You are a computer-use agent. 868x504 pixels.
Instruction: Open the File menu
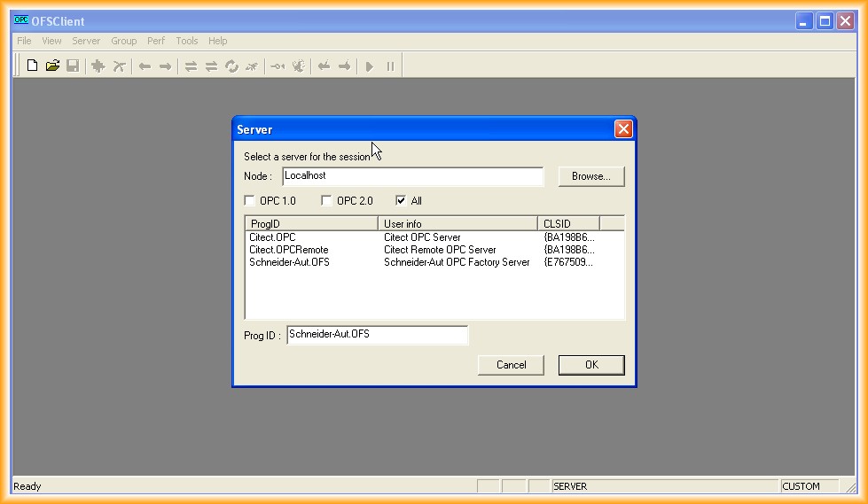(24, 41)
